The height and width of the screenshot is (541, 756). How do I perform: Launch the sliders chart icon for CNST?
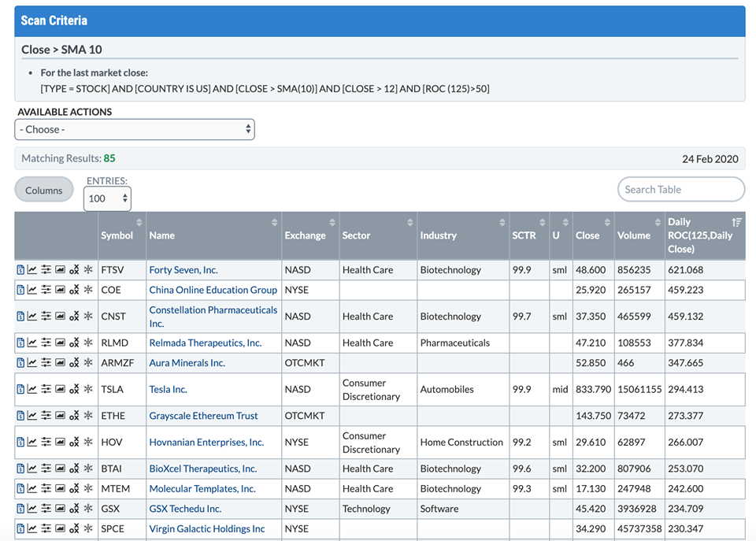point(46,316)
